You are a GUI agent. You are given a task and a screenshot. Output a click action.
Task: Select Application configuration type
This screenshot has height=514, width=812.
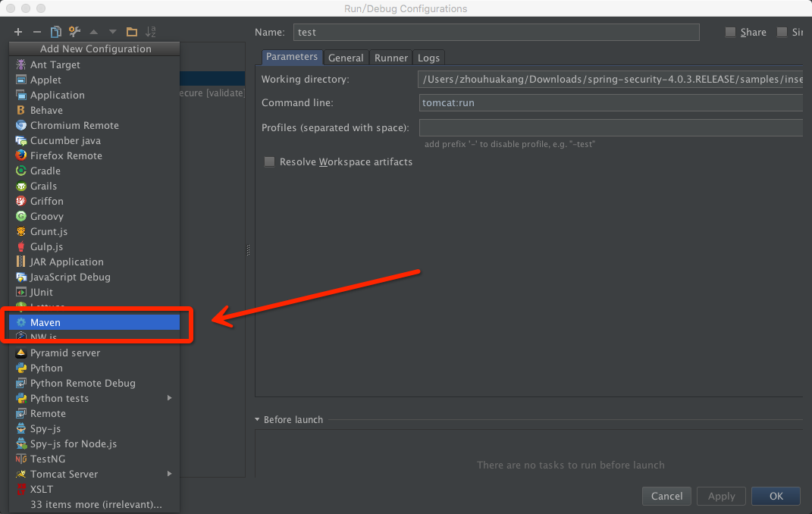tap(94, 96)
